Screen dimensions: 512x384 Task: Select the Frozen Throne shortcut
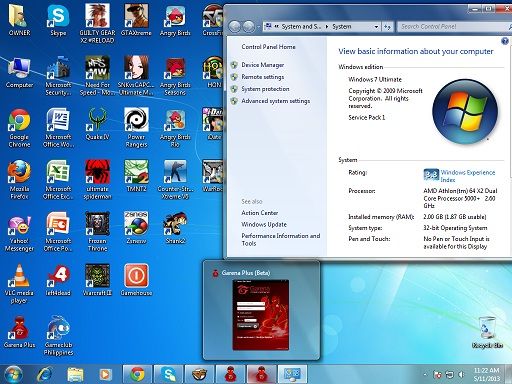97,232
